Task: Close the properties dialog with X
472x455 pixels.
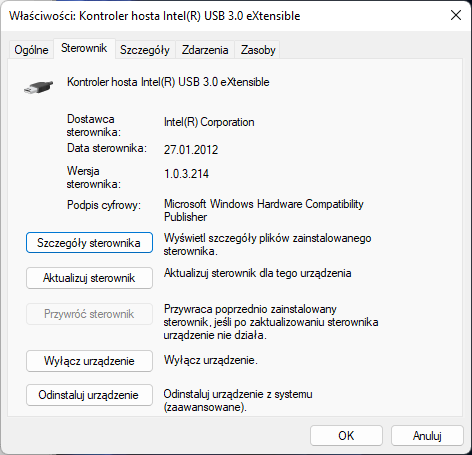Action: pos(456,15)
